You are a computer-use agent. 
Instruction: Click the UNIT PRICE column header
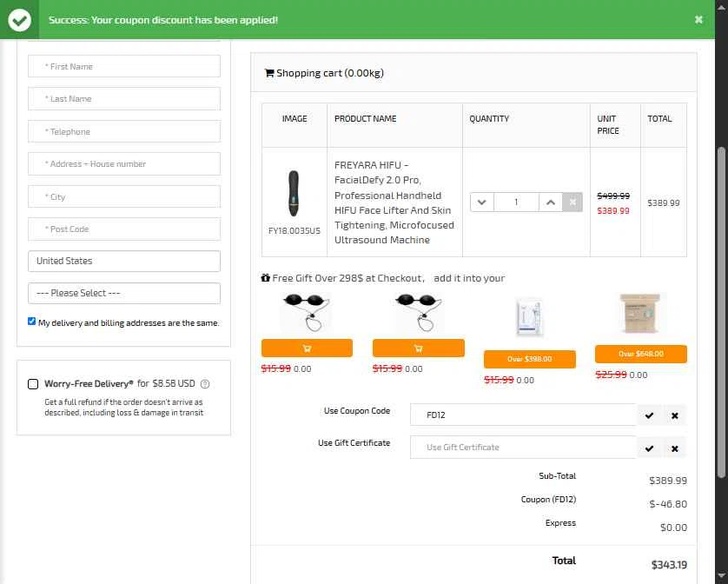608,125
